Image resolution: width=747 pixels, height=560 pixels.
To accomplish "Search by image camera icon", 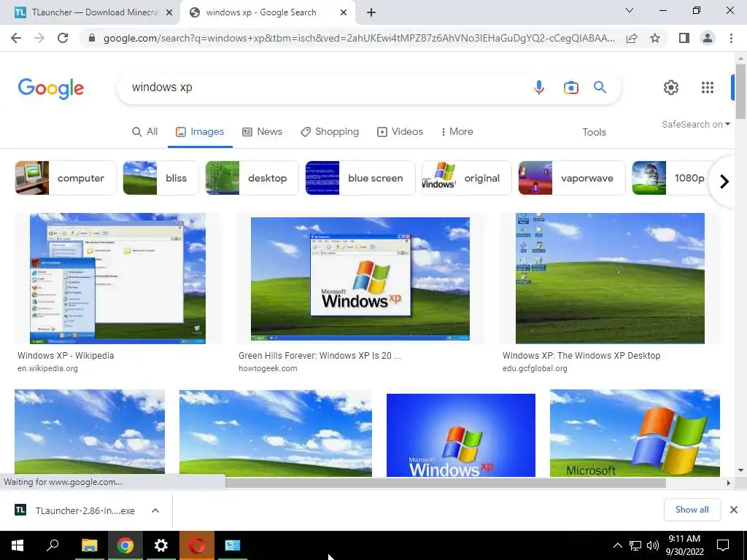I will tap(570, 87).
